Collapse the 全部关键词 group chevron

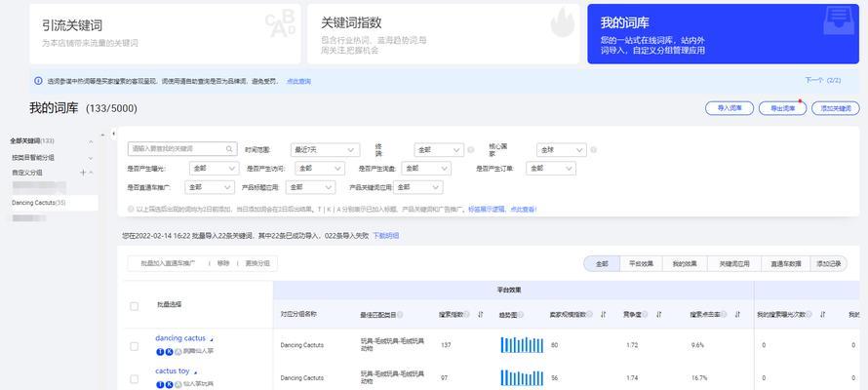click(x=91, y=141)
